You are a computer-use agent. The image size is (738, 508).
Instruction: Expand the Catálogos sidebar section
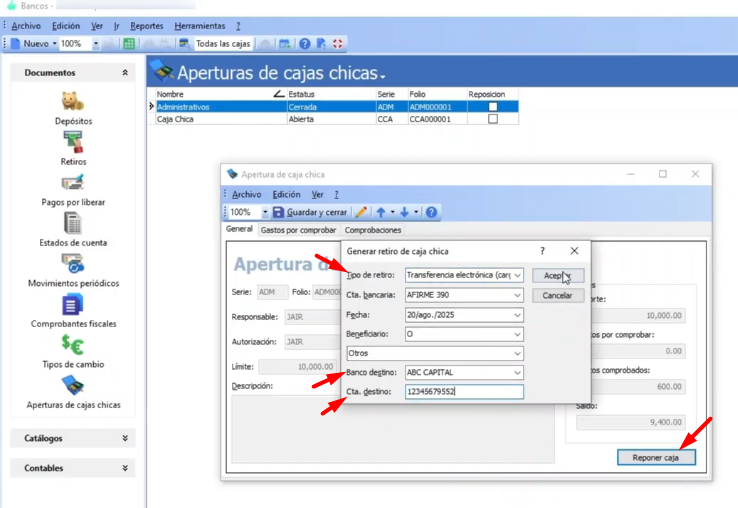tap(72, 438)
